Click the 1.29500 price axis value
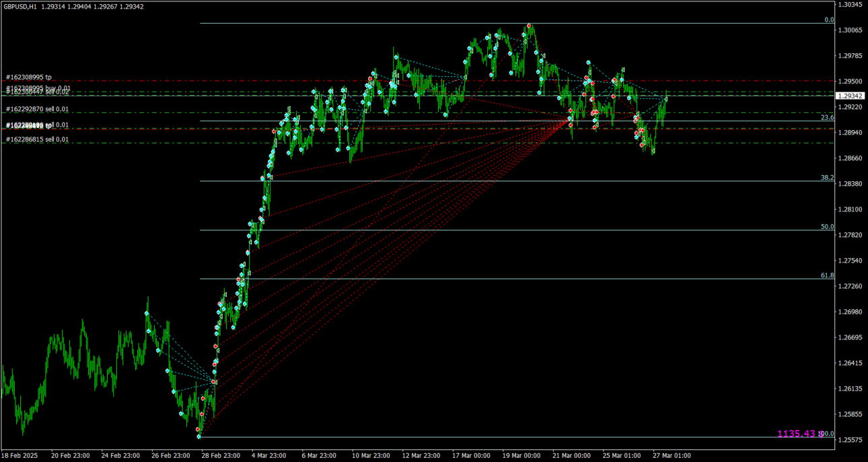The height and width of the screenshot is (462, 868). coord(851,81)
